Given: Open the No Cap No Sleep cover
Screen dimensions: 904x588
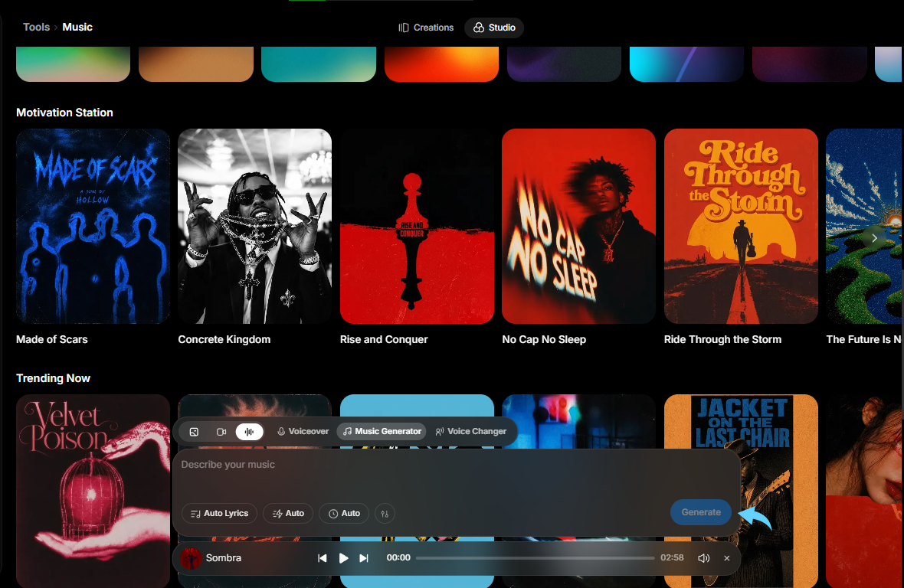Looking at the screenshot, I should (x=579, y=226).
